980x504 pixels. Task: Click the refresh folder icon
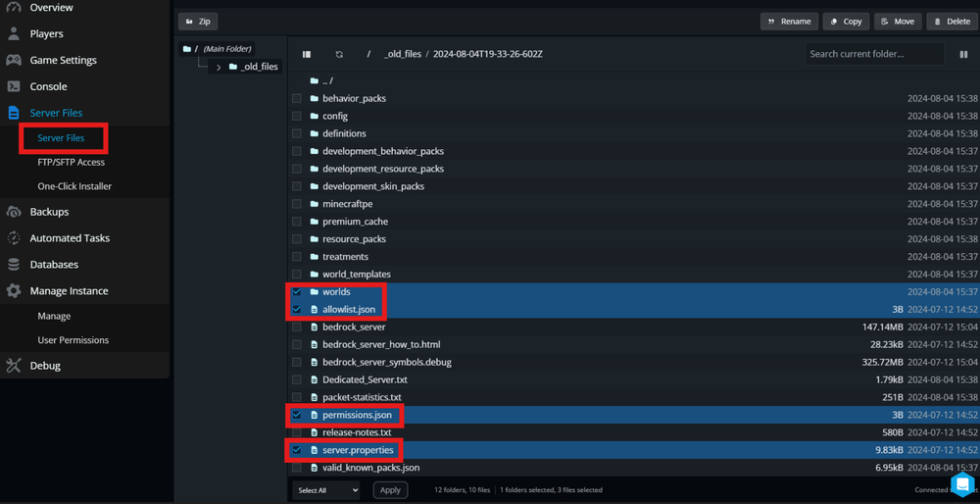[339, 55]
